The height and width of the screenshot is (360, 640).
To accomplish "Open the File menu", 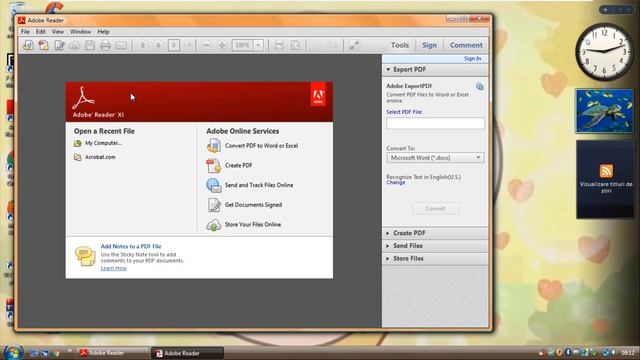I will (25, 31).
